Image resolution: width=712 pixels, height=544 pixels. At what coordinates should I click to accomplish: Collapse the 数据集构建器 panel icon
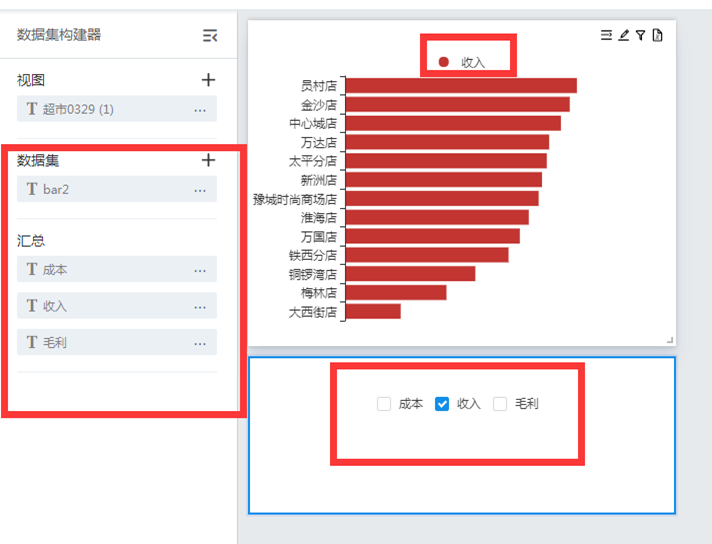pos(210,35)
